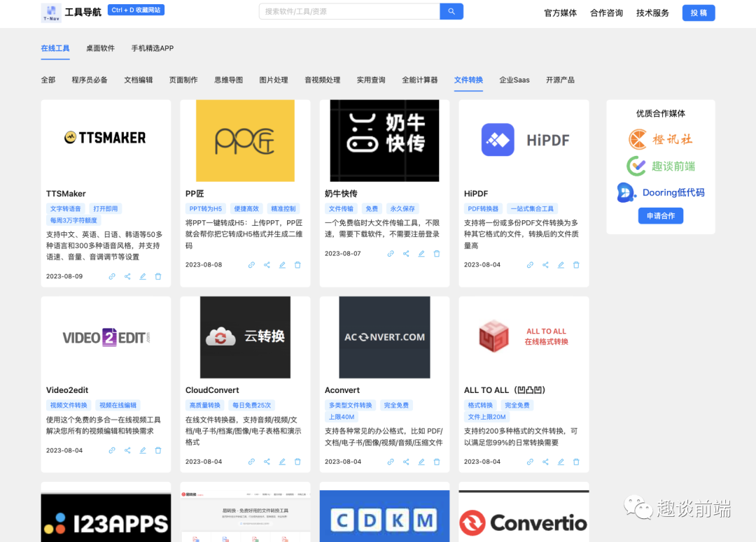Select the 音视频处理 category
The image size is (756, 542).
(x=322, y=80)
